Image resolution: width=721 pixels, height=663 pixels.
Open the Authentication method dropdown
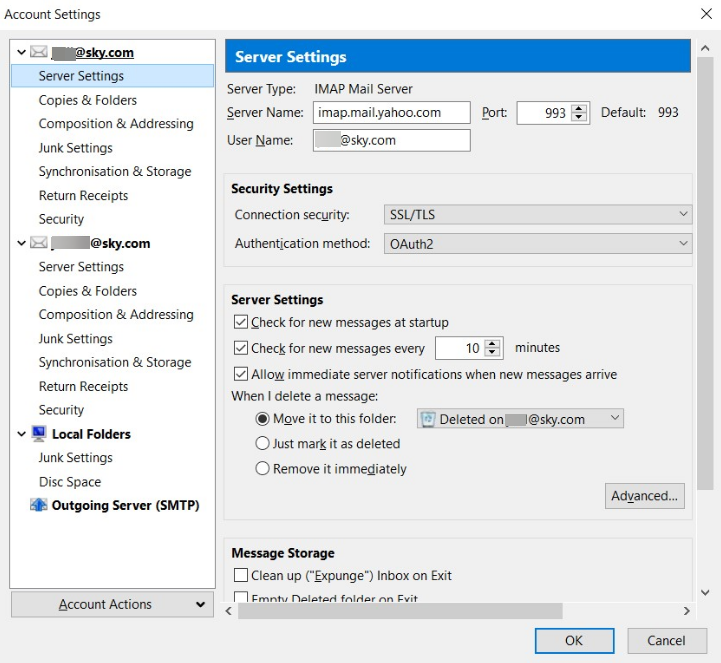[x=537, y=243]
